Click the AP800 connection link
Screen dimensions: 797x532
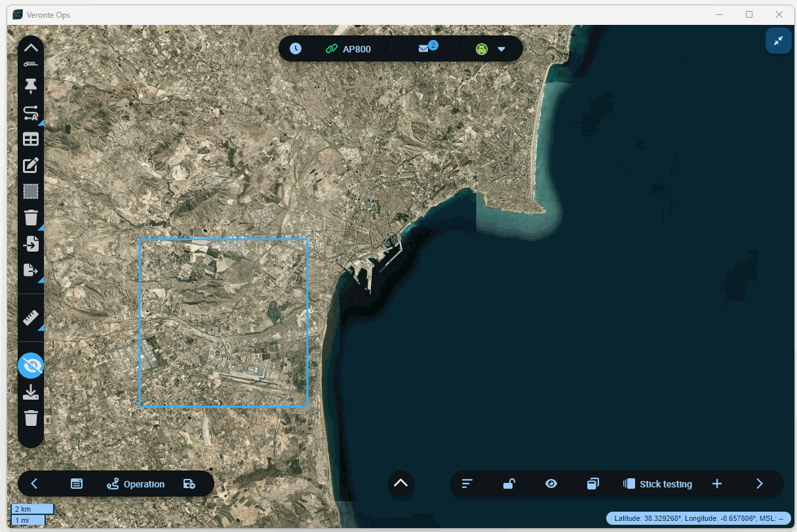pyautogui.click(x=348, y=48)
